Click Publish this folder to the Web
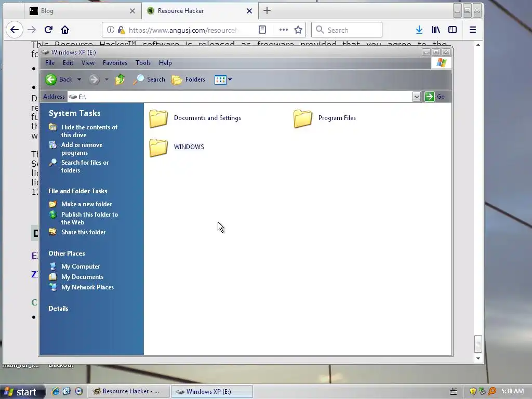 (89, 218)
